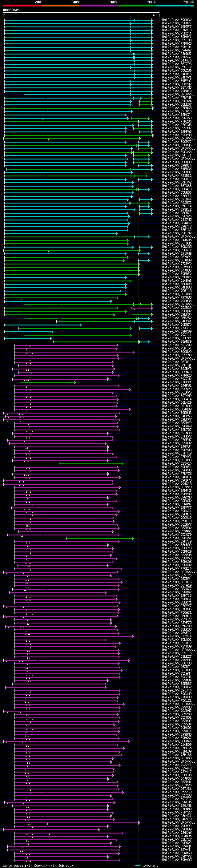Click the white query sequence bar

tap(81, 13)
